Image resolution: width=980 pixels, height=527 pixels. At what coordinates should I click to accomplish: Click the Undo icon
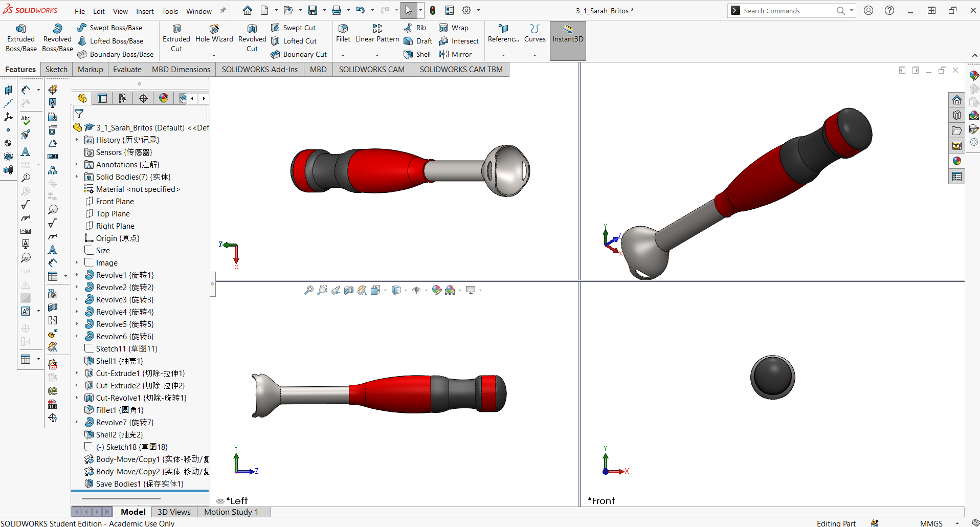pyautogui.click(x=361, y=10)
